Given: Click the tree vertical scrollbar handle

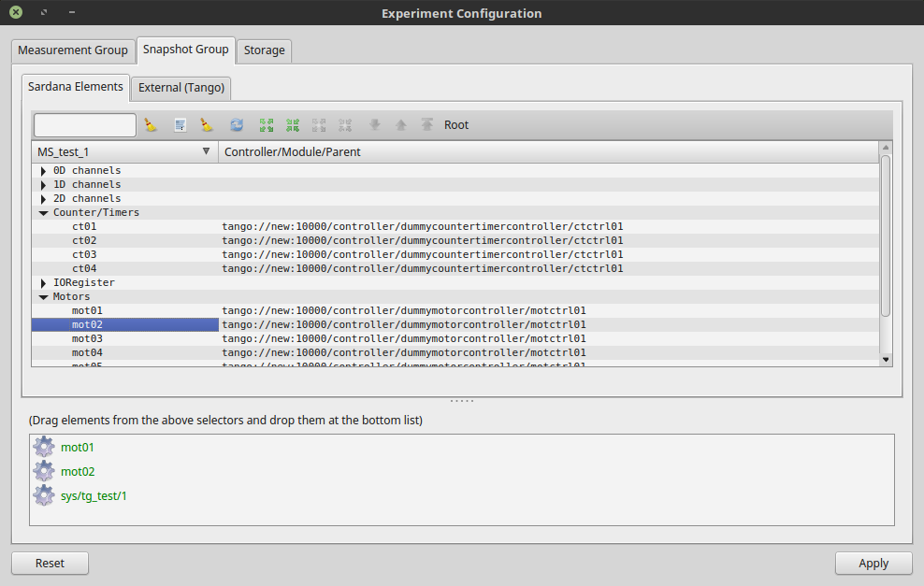Looking at the screenshot, I should pos(886,236).
